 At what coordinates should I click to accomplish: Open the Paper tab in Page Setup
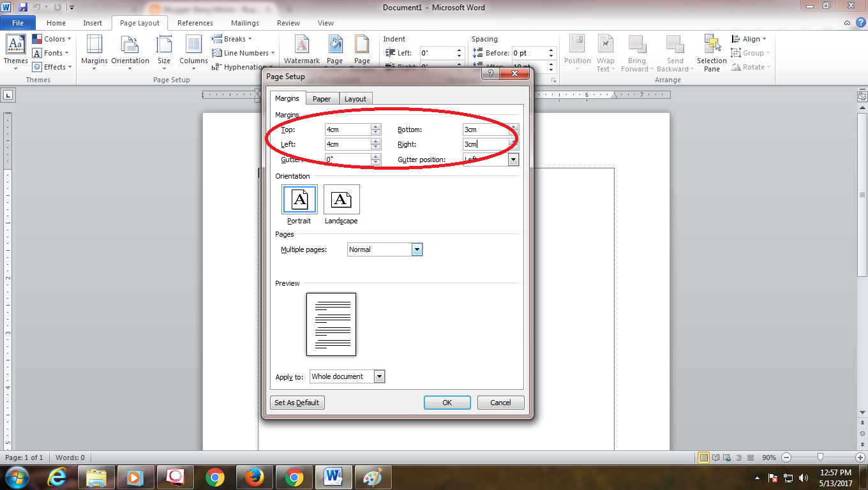coord(322,99)
